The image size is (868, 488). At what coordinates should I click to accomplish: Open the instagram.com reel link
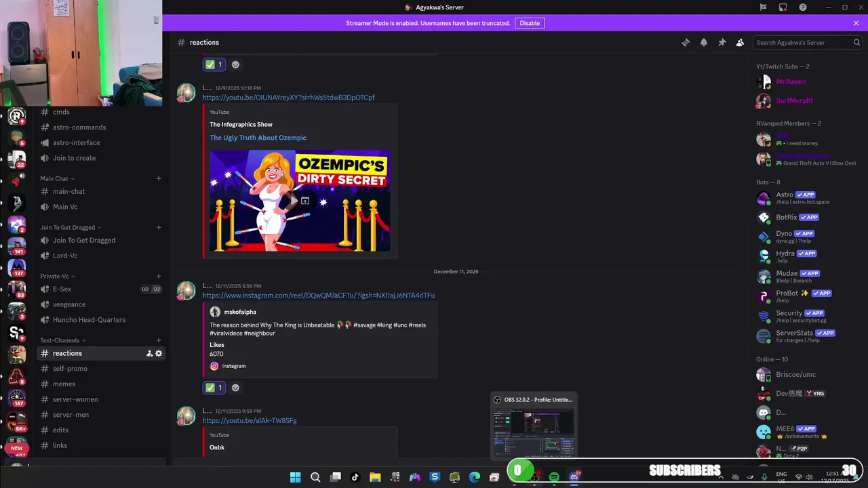pos(319,296)
